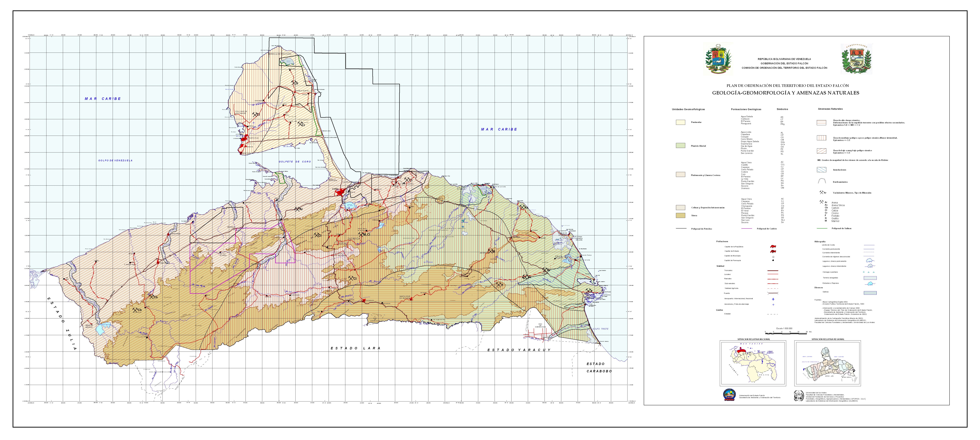The height and width of the screenshot is (440, 980).
Task: Pick the Peninsular color swatch
Action: point(681,122)
